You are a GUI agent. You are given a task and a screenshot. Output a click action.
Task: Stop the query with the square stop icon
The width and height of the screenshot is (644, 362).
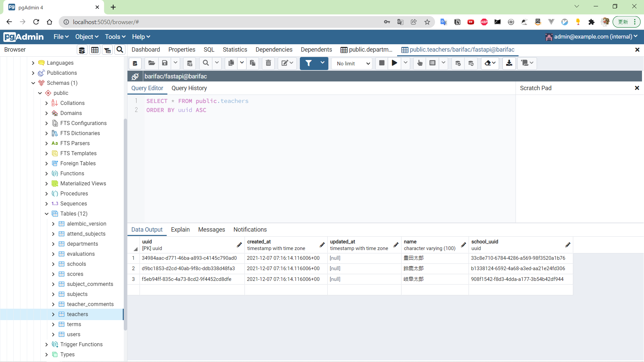point(382,63)
